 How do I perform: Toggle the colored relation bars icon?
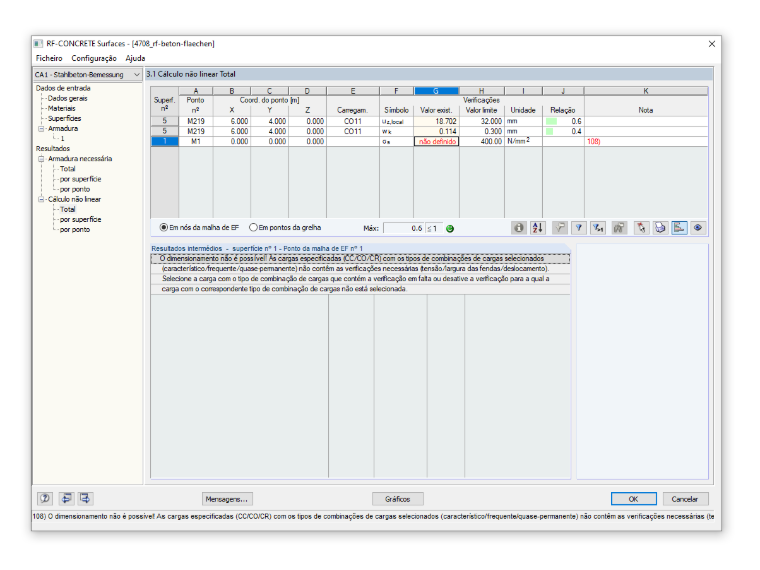pos(679,228)
